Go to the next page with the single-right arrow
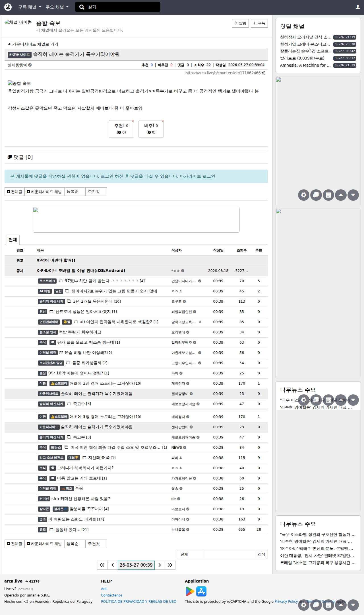Screen dimensions: 364x615 pyautogui.click(x=160, y=565)
